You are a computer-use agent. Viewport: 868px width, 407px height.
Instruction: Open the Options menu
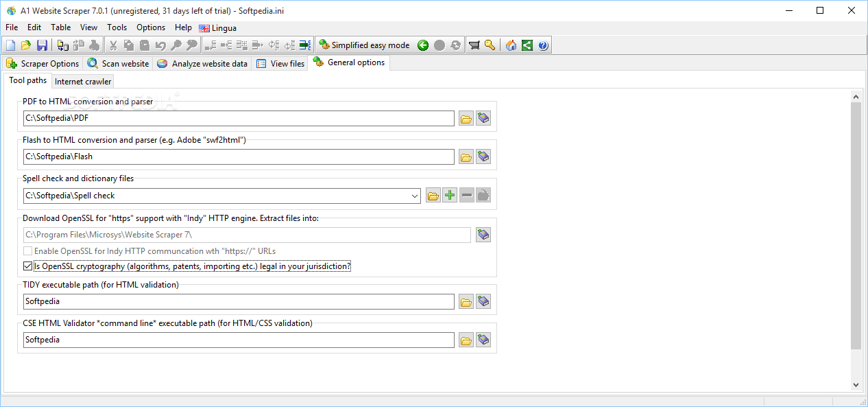coord(151,27)
